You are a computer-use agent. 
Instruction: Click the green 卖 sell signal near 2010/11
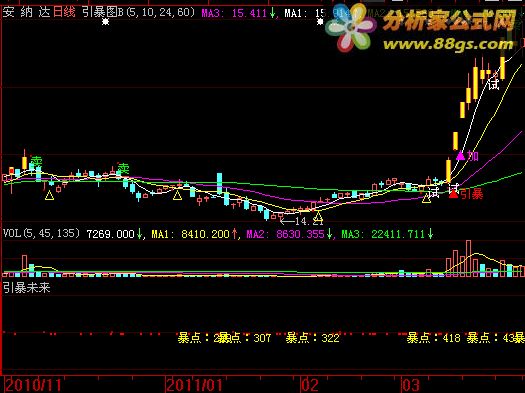tap(36, 162)
